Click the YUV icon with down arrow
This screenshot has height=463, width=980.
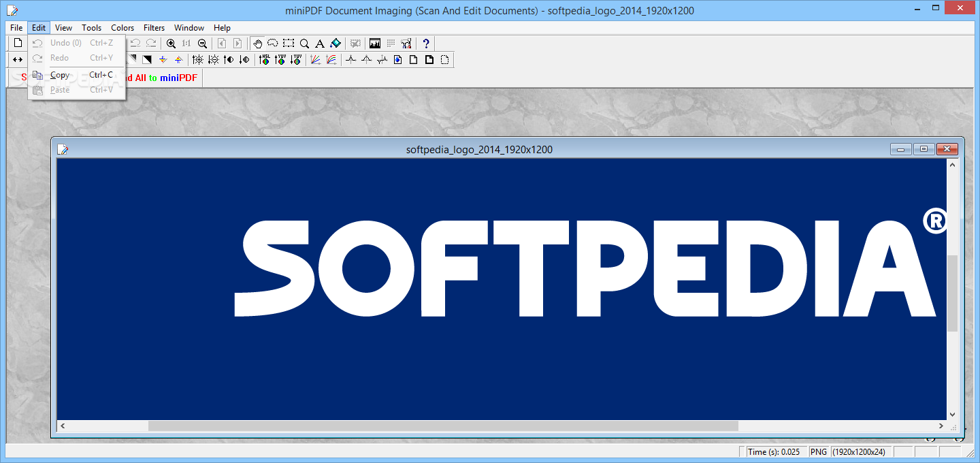tap(295, 60)
